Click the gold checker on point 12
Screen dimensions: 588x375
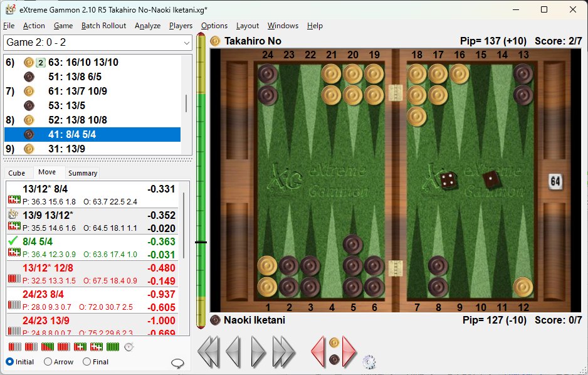pos(523,287)
